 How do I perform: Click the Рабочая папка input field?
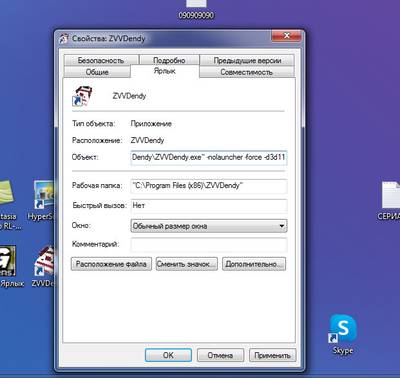click(x=209, y=186)
